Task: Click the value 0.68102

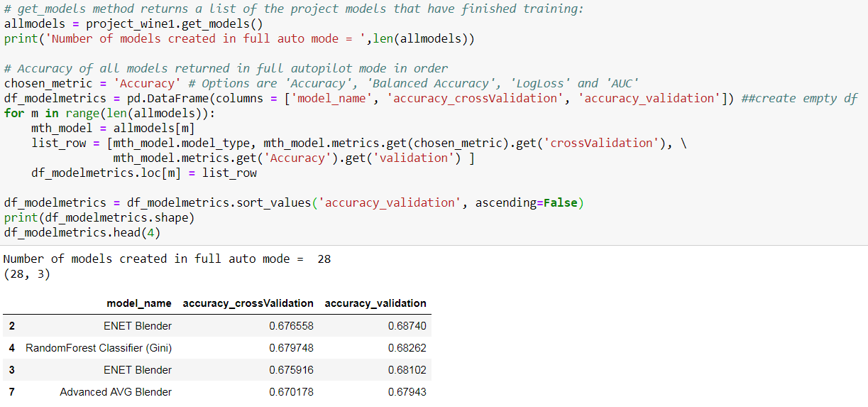Action: (x=407, y=370)
